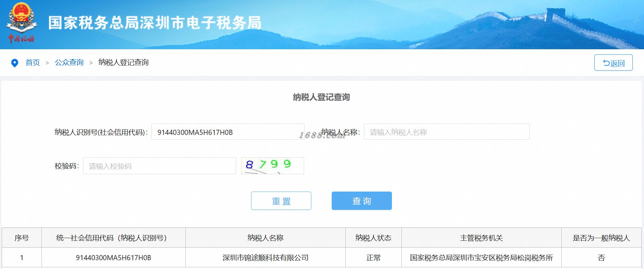This screenshot has width=644, height=269.
Task: Focus the 纳税人识别号 input field
Action: pos(228,132)
